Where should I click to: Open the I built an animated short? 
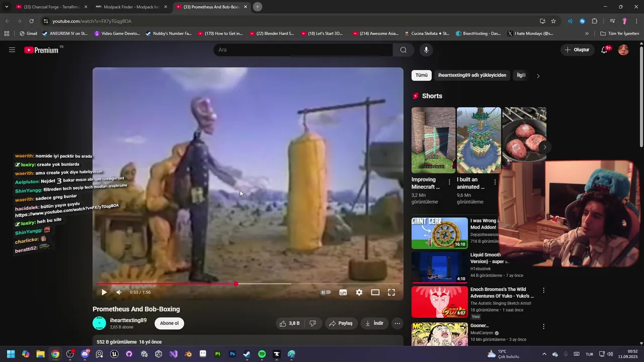(478, 140)
